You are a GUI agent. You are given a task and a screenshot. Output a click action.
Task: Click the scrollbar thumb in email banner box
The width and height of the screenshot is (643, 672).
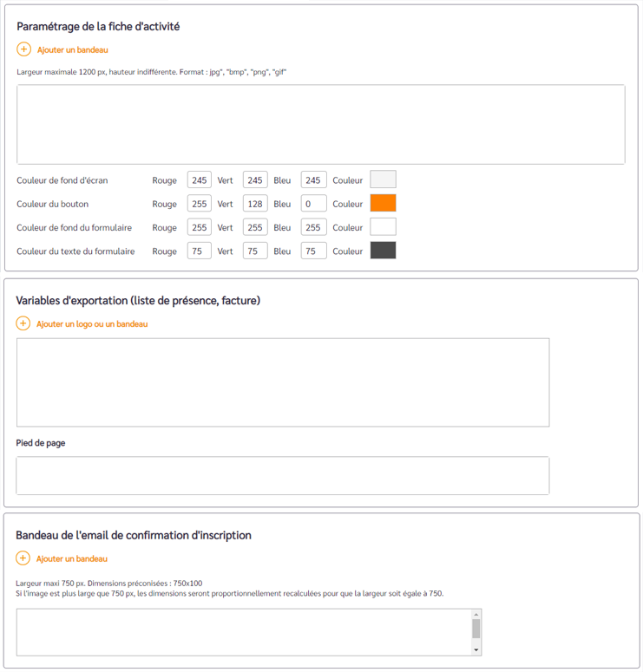point(476,629)
